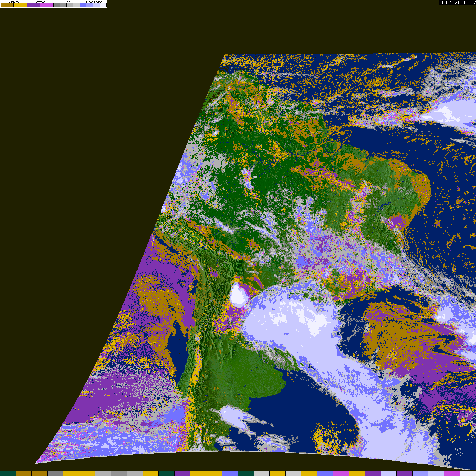Click the "20091130 1100Z" timestamp
The height and width of the screenshot is (476, 476).
457,3
